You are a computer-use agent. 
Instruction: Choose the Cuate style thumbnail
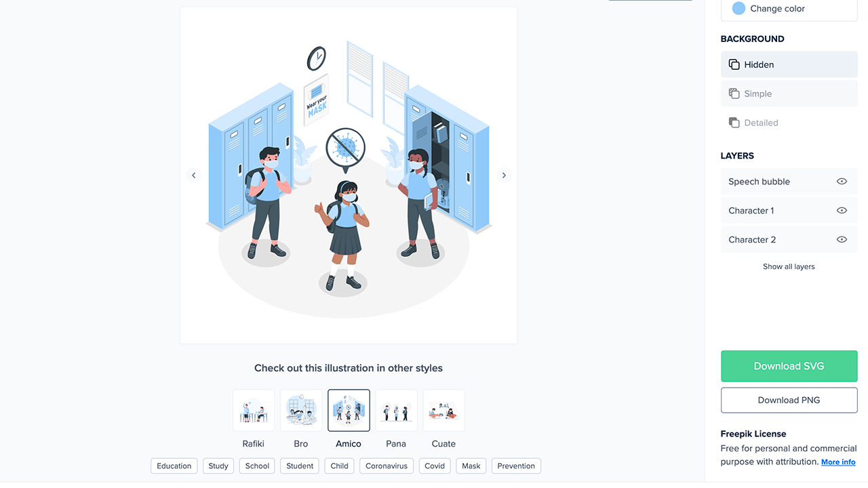pyautogui.click(x=443, y=411)
